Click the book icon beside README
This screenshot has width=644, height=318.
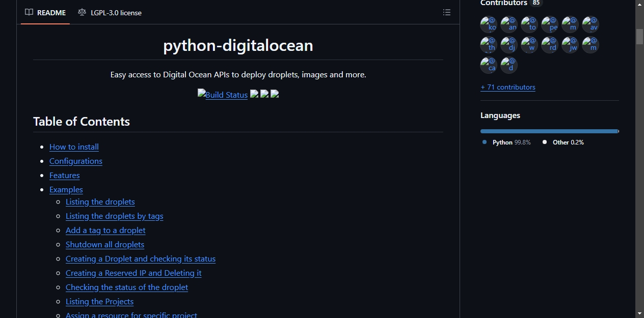[x=29, y=12]
